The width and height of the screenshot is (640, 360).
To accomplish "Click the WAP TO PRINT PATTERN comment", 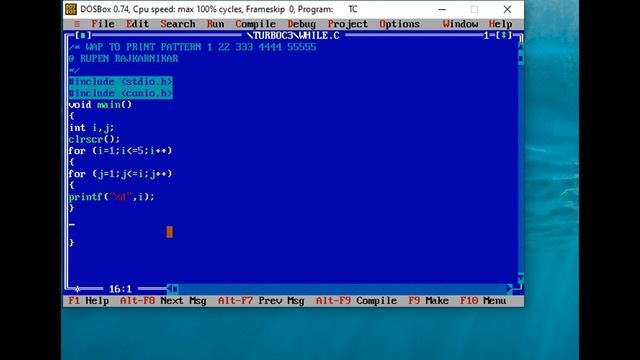I will point(192,47).
